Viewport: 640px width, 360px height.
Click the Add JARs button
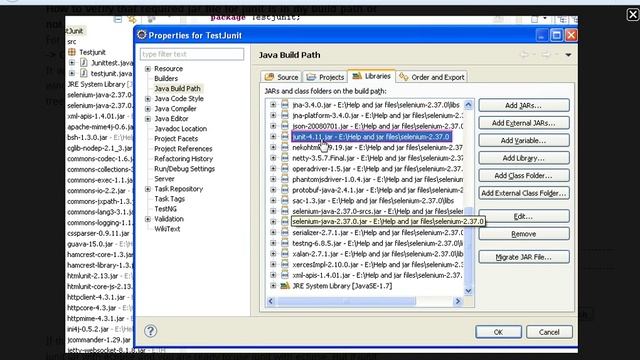(524, 105)
